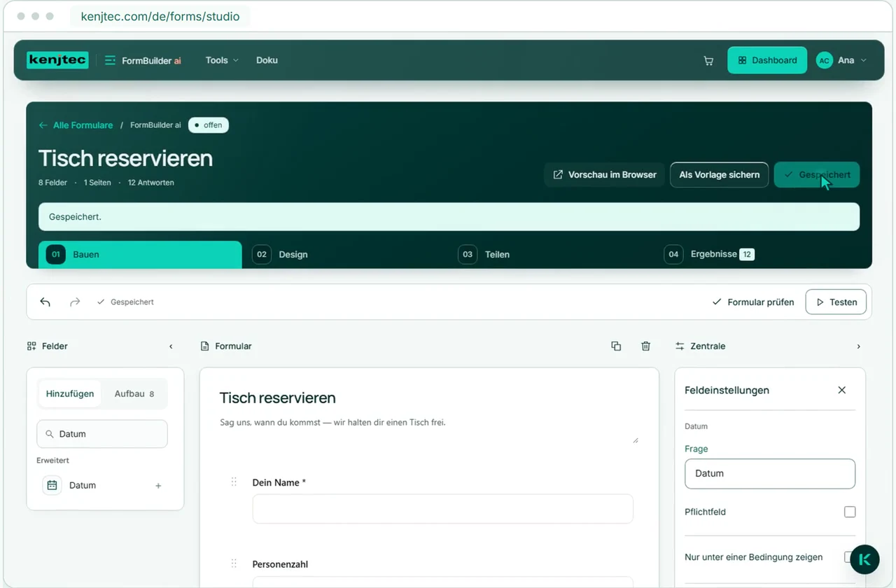Screen dimensions: 896x588
Task: Click the Dein Name input field
Action: click(443, 509)
